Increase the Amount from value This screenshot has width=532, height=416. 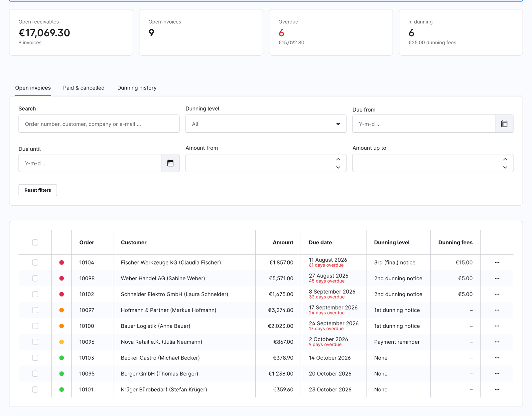click(338, 159)
